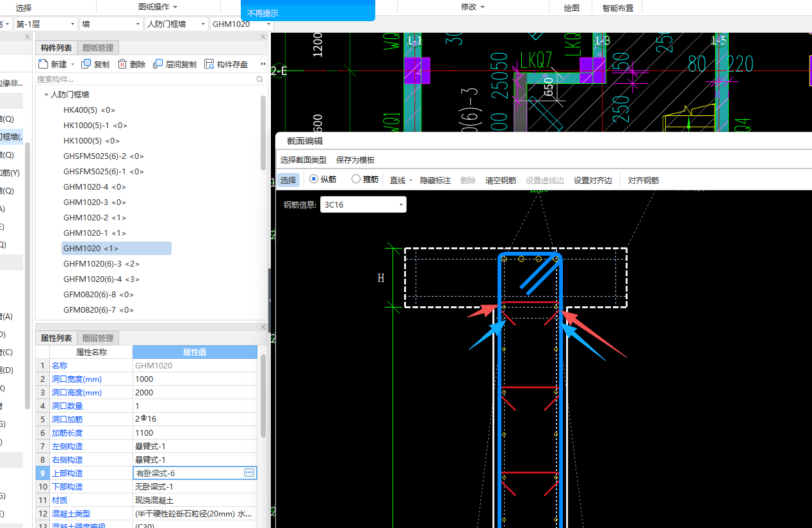Select the 箍筋 radio button
The width and height of the screenshot is (812, 528).
pyautogui.click(x=356, y=179)
